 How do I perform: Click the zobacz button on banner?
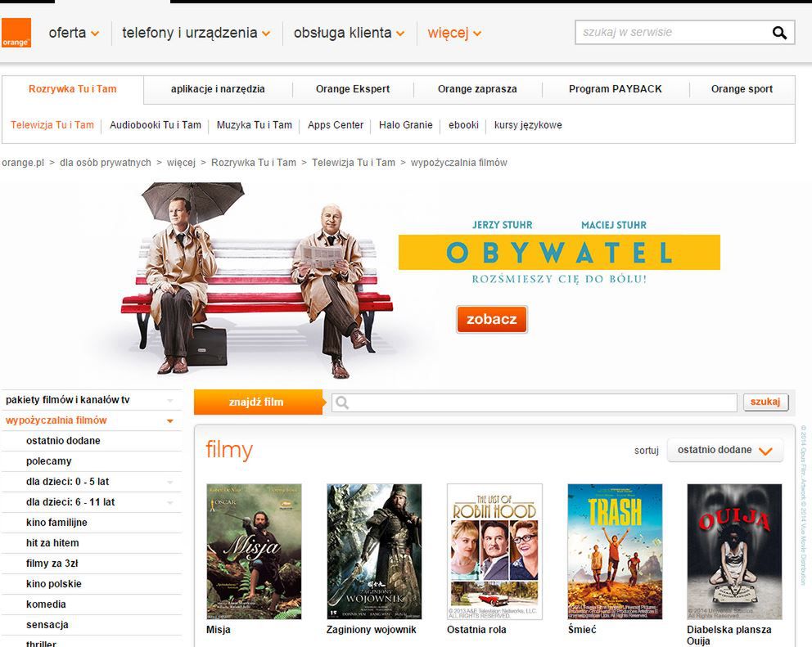click(491, 319)
